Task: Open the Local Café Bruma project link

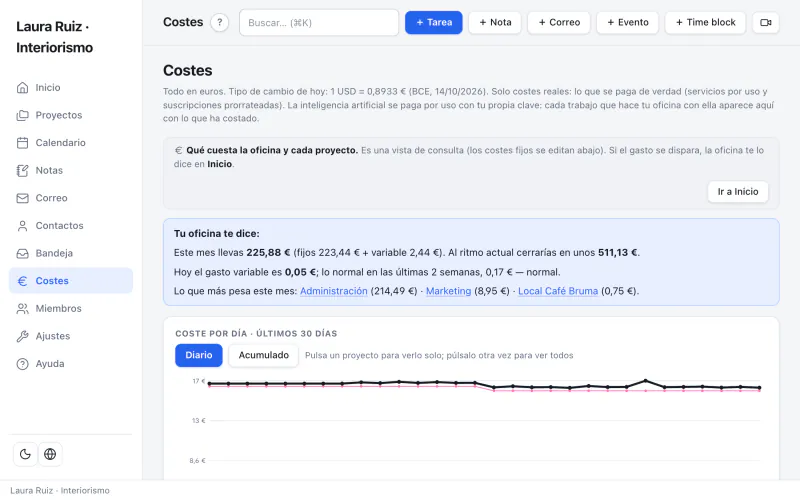Action: tap(558, 291)
